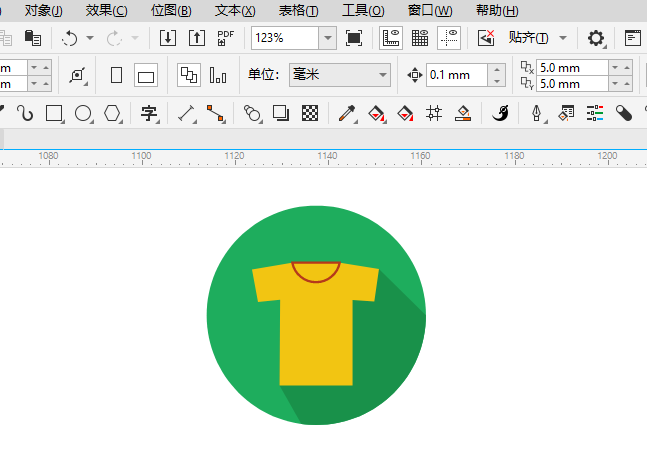
Task: Open the page size options icon
Action: coord(78,75)
